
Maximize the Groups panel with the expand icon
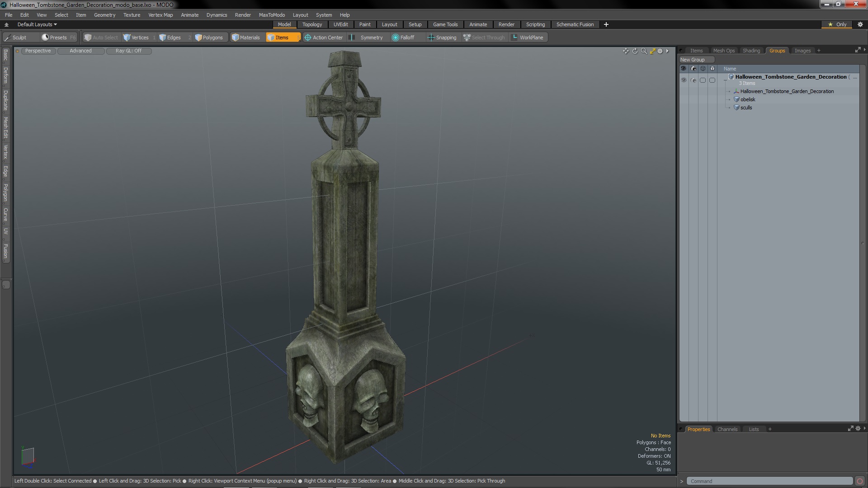click(858, 50)
